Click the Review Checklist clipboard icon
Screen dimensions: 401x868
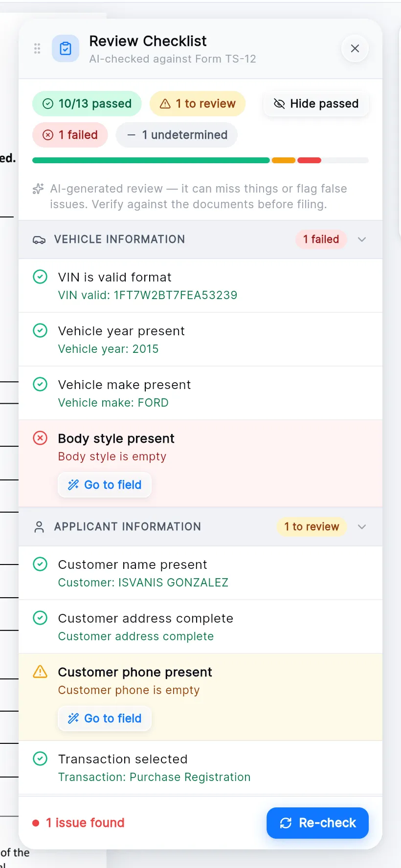point(66,48)
